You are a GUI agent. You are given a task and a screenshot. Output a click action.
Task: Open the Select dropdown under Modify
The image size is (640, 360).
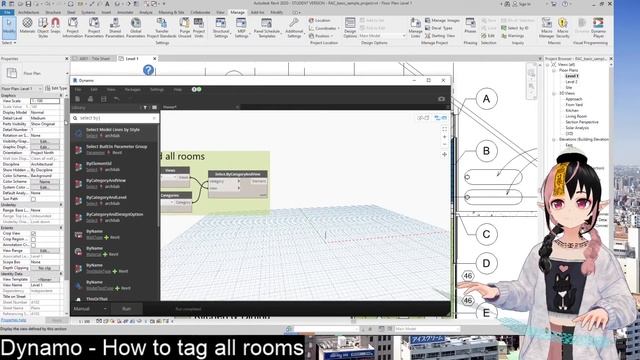coord(9,42)
